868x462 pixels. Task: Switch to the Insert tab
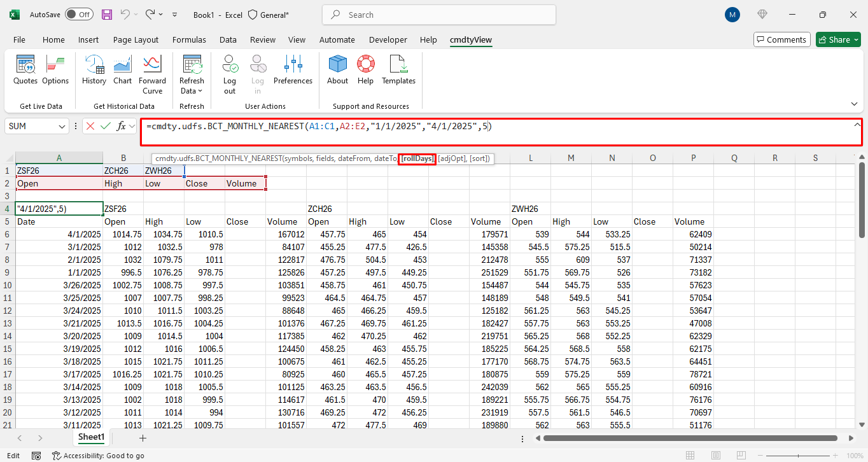pyautogui.click(x=88, y=39)
